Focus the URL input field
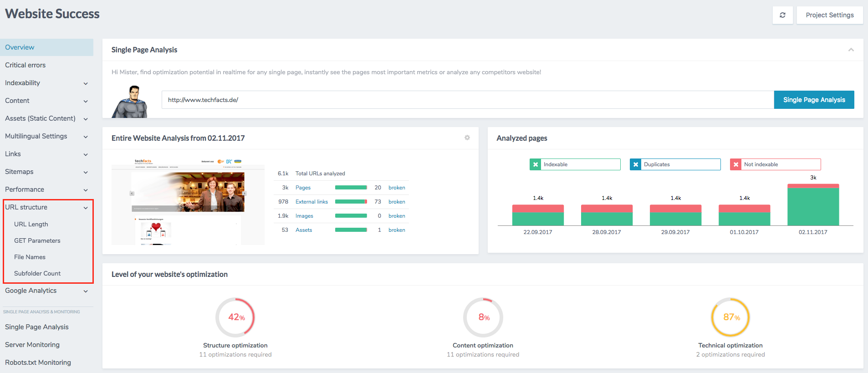Viewport: 868px width, 373px height. 468,100
